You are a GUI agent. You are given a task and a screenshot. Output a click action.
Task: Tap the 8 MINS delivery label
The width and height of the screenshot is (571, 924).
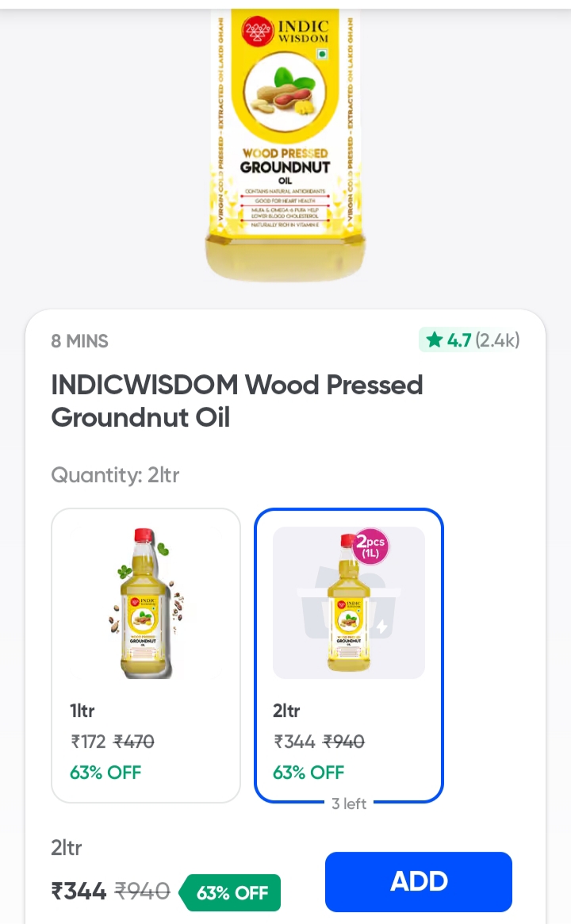(79, 342)
